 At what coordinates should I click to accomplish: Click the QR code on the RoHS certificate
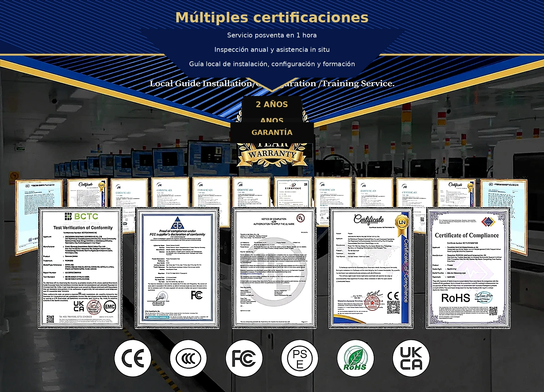(493, 311)
